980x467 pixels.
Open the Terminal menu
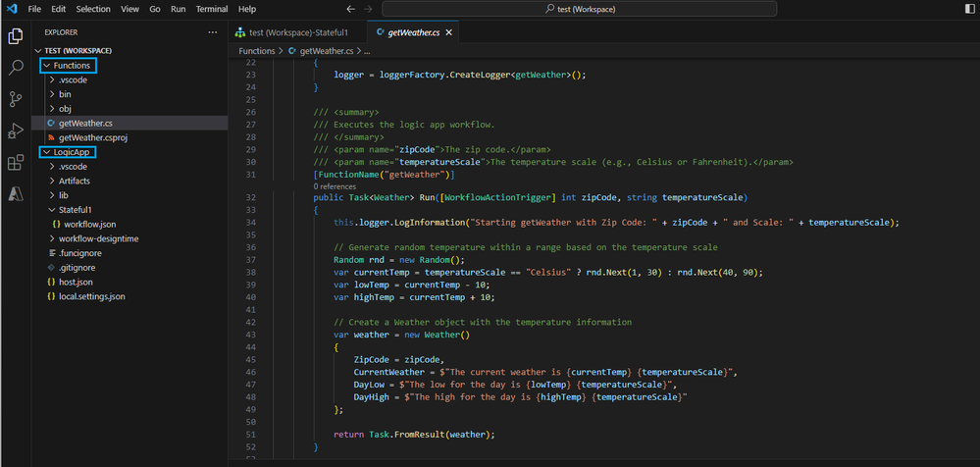pos(211,9)
